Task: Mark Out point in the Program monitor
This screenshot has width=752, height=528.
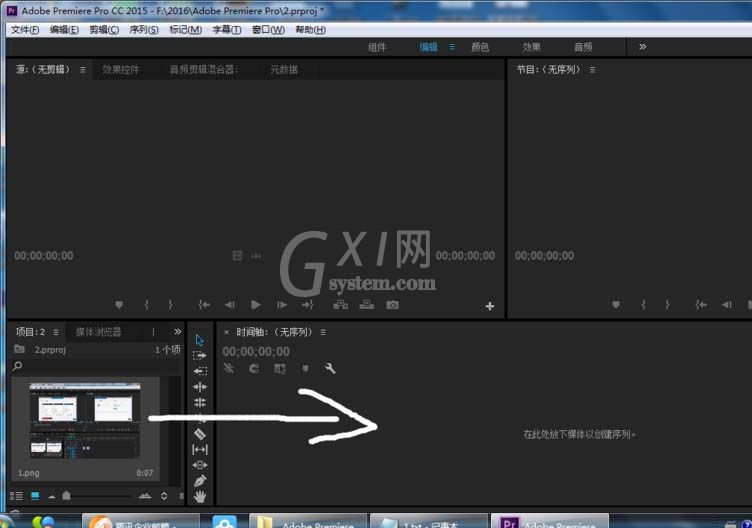Action: coord(667,305)
